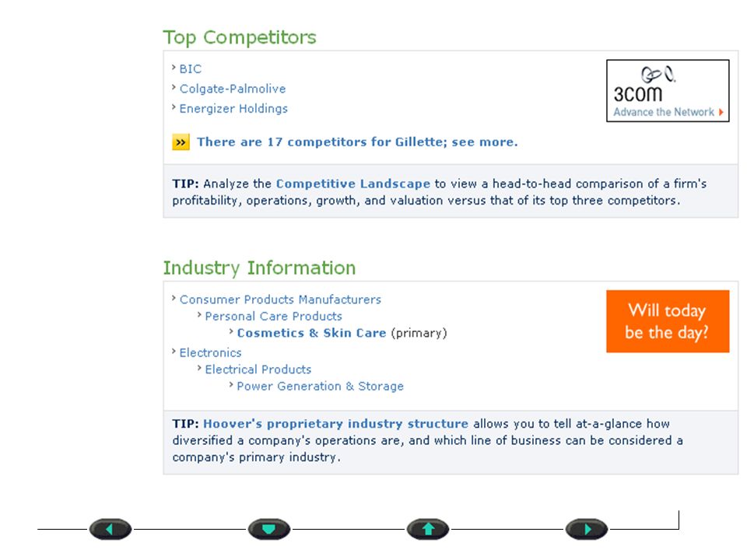Image resolution: width=747 pixels, height=560 pixels.
Task: Open the Colgate-Palmolive competitor page
Action: tap(233, 89)
